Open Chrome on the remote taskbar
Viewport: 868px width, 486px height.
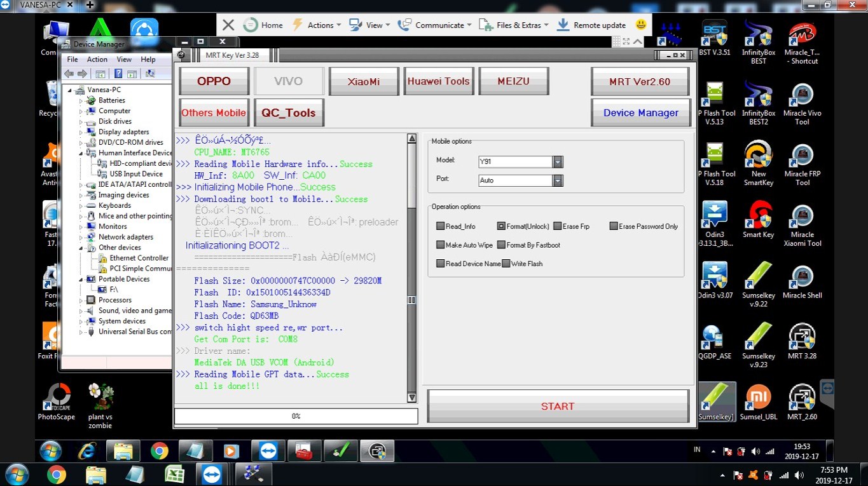click(x=160, y=450)
